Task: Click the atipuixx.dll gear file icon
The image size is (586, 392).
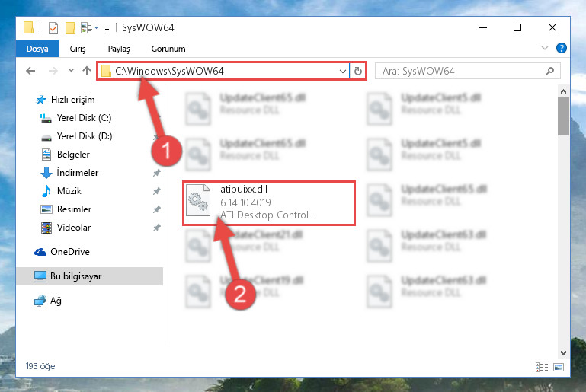Action: [198, 200]
